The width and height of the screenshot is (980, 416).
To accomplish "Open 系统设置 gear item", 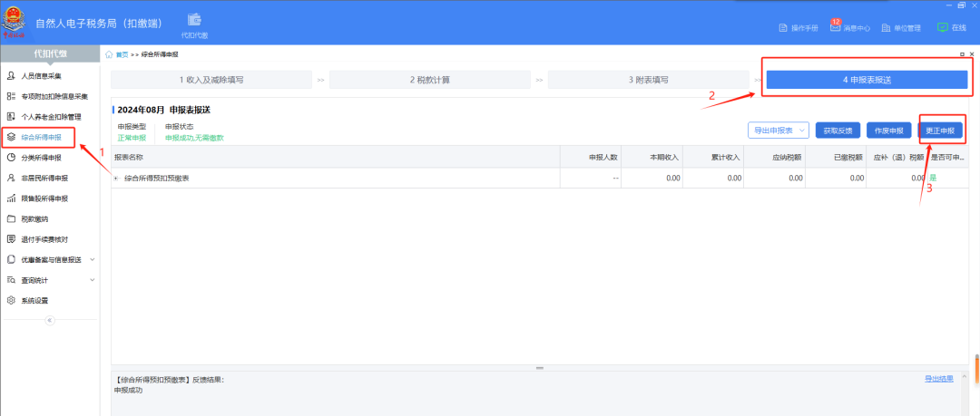I will click(34, 300).
